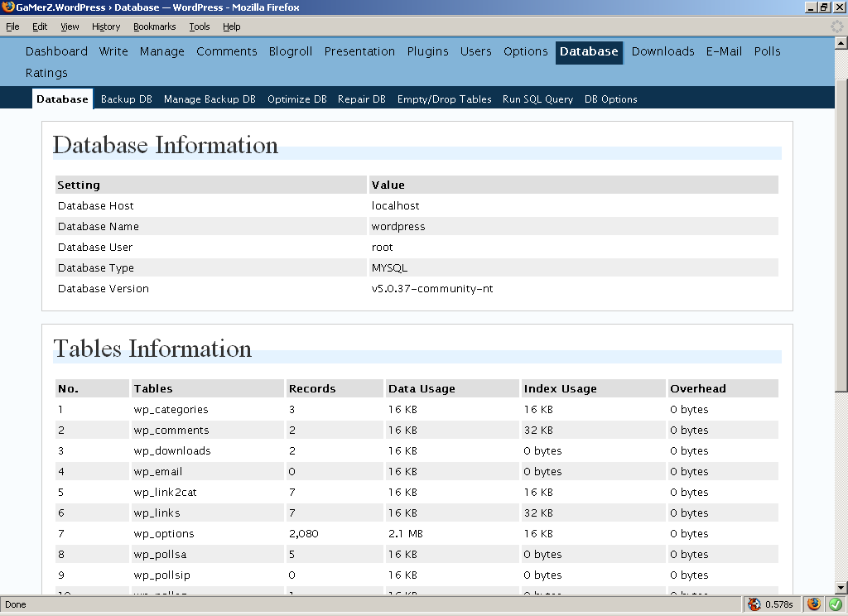Click the scrollbar up arrow
Screen dimensions: 848x616
(841, 43)
